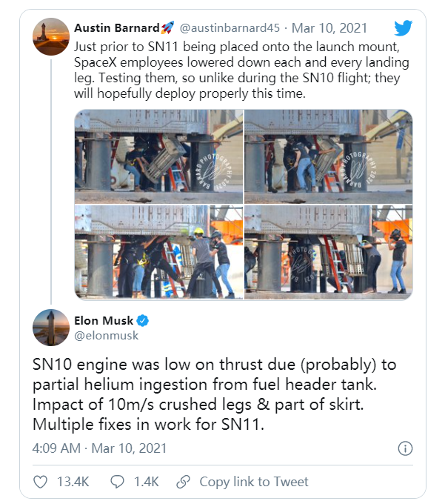Open Elon Musk display name link
This screenshot has height=504, width=445.
103,321
